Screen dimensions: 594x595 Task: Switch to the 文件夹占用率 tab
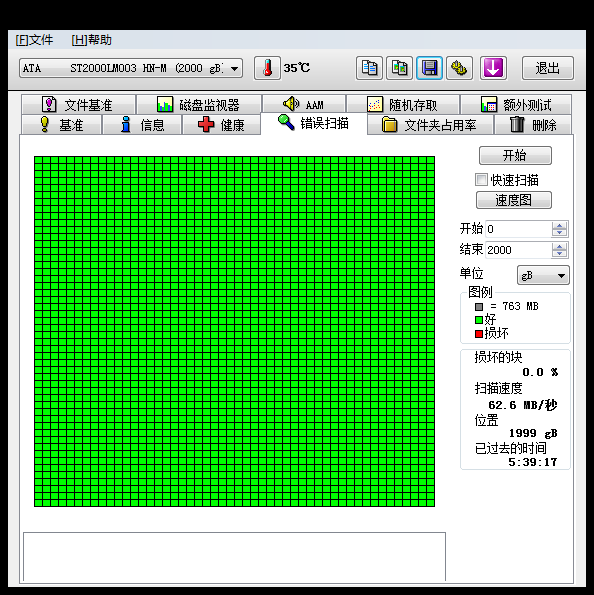[430, 124]
